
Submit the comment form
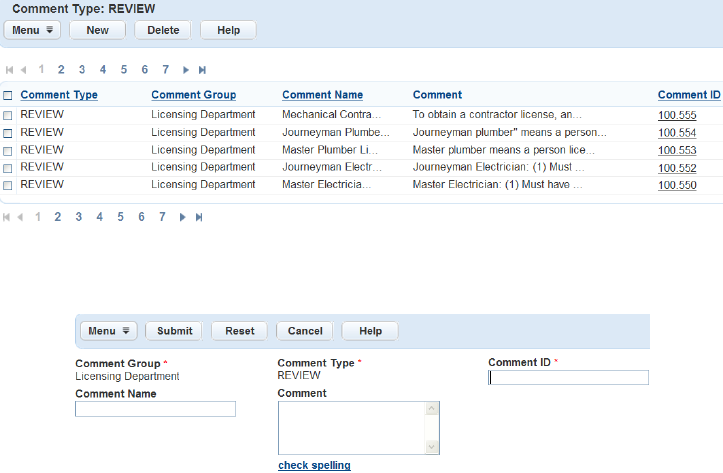tap(175, 331)
